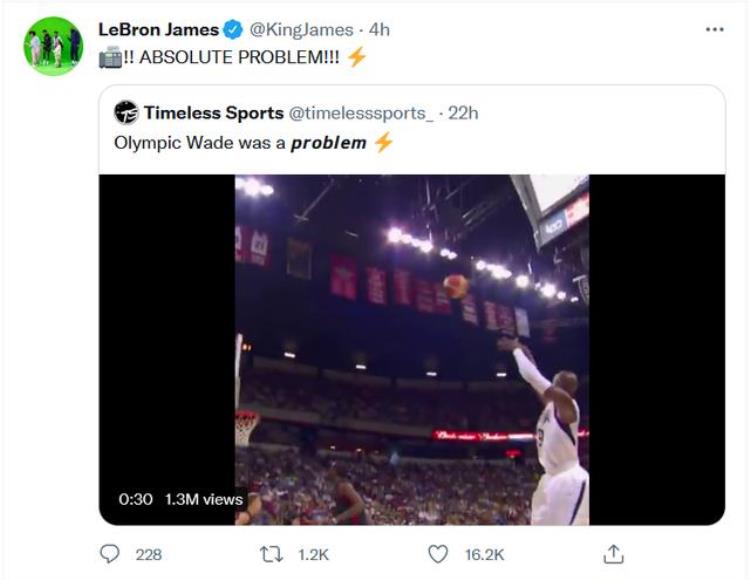Image resolution: width=750 pixels, height=580 pixels.
Task: Click the 22h quoted tweet timestamp
Action: point(463,113)
